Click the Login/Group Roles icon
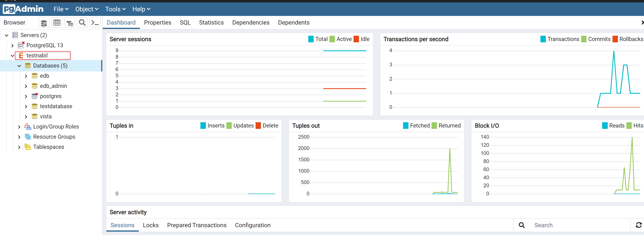Image resolution: width=644 pixels, height=235 pixels. 27,127
